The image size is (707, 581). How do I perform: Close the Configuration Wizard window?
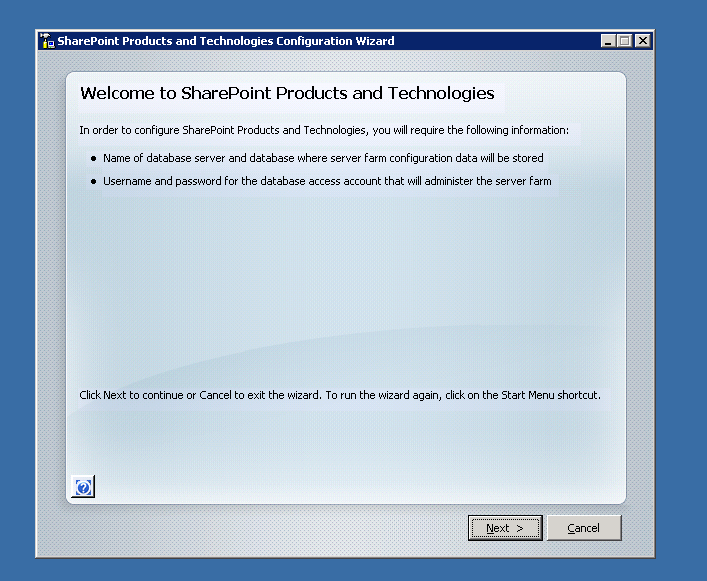pyautogui.click(x=643, y=41)
